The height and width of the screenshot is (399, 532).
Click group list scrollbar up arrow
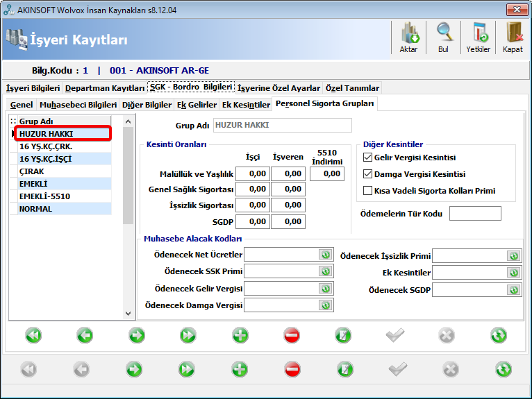click(x=128, y=121)
